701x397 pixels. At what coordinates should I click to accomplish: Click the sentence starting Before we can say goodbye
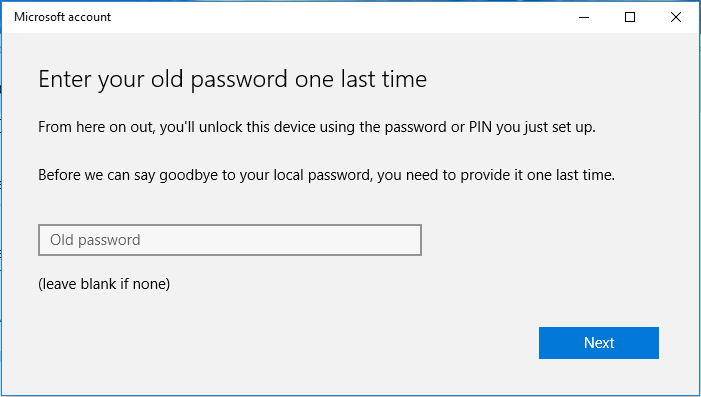coord(326,175)
